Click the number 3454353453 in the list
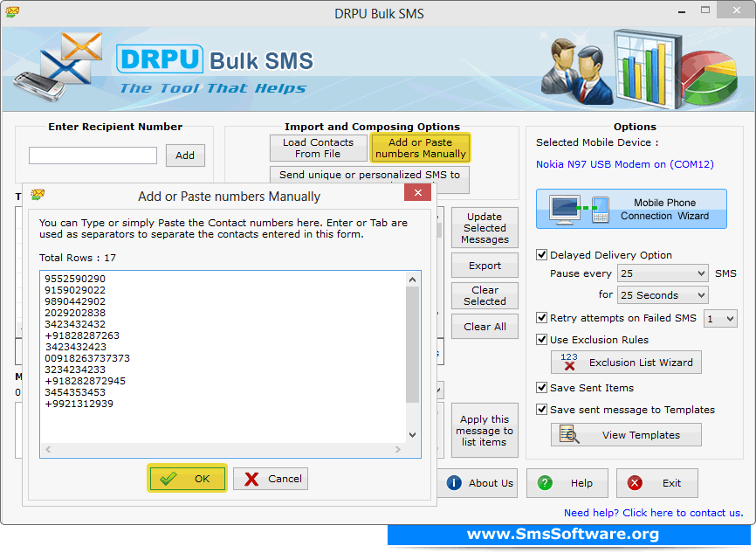This screenshot has height=553, width=756. (x=75, y=392)
